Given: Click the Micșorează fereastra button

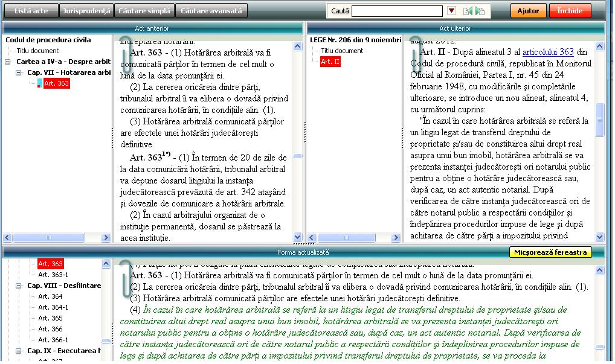Looking at the screenshot, I should click(x=550, y=252).
